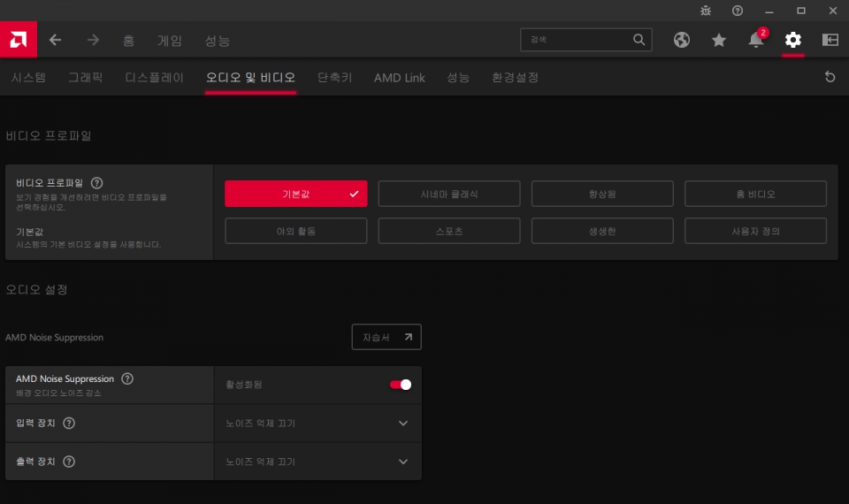
Task: Open the 홈 top menu
Action: tap(128, 40)
